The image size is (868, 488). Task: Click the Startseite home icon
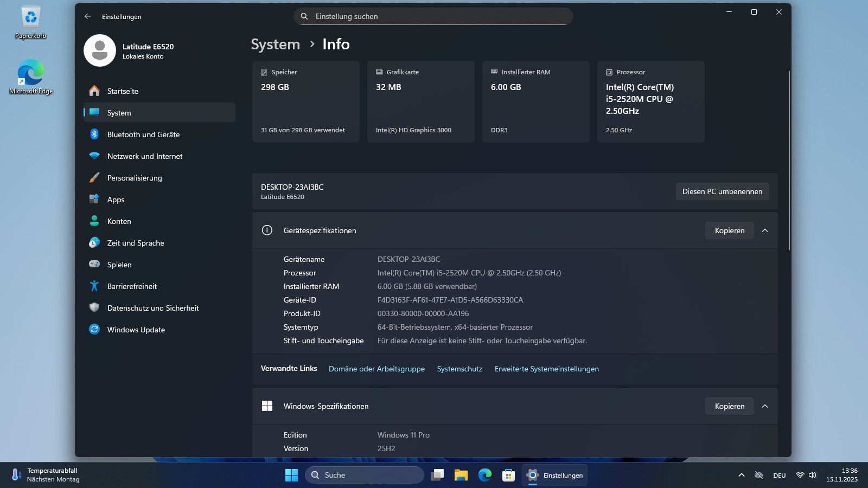coord(94,91)
